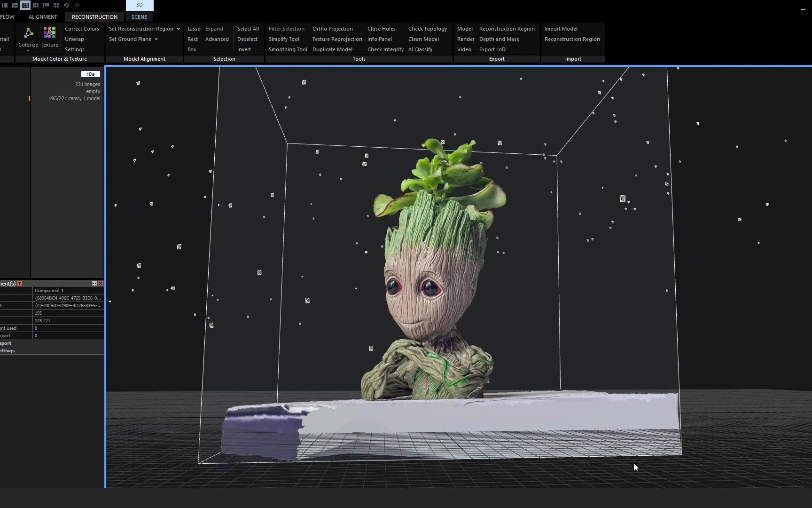Click the Colorize model icon
812x508 pixels.
pyautogui.click(x=28, y=33)
